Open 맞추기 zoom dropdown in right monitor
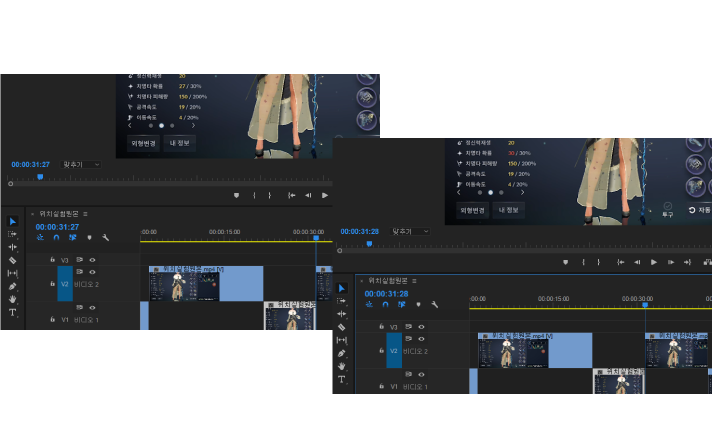712x437 pixels. (410, 231)
